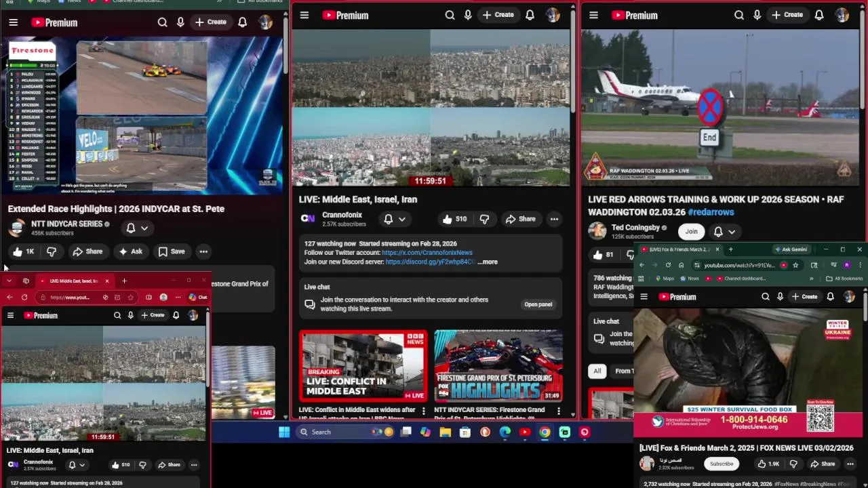Open new tab in Fox & Friends window
This screenshot has height=488, width=868.
(730, 249)
